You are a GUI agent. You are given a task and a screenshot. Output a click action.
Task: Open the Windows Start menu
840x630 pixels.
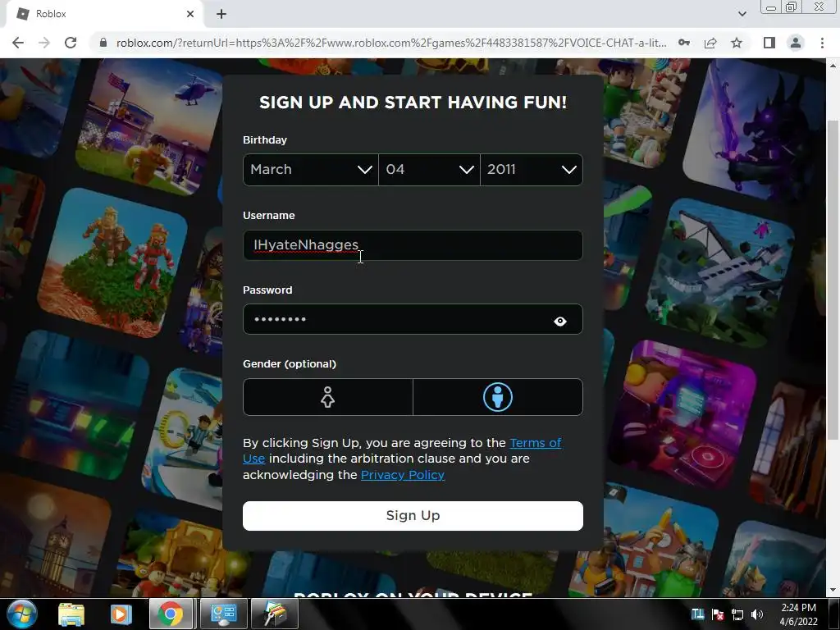pyautogui.click(x=21, y=614)
